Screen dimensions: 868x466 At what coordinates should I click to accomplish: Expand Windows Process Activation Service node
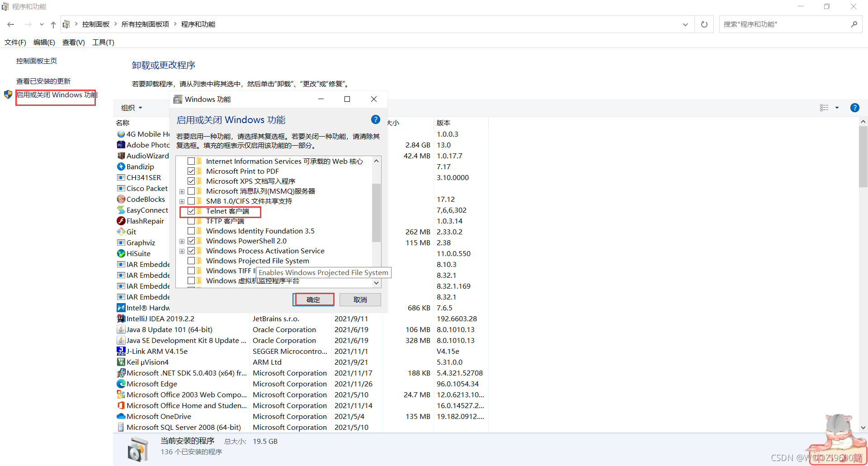coord(182,251)
